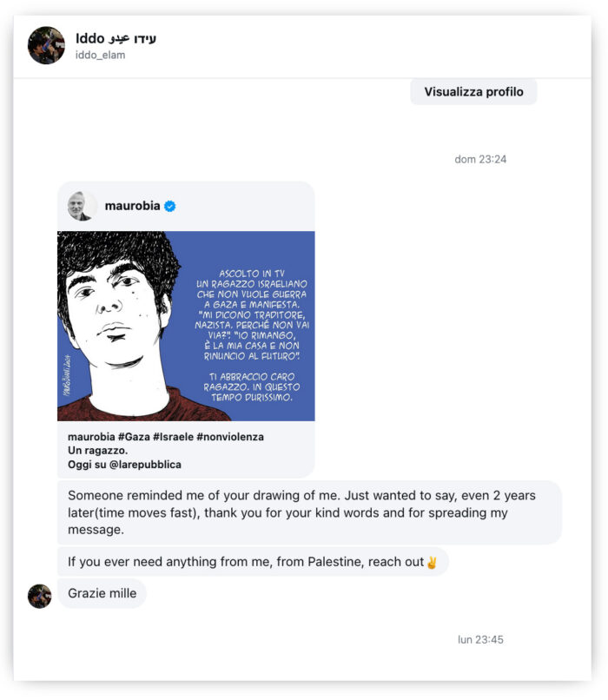Click maurobia's avatar in the shared post
The width and height of the screenshot is (608, 700).
tap(81, 206)
